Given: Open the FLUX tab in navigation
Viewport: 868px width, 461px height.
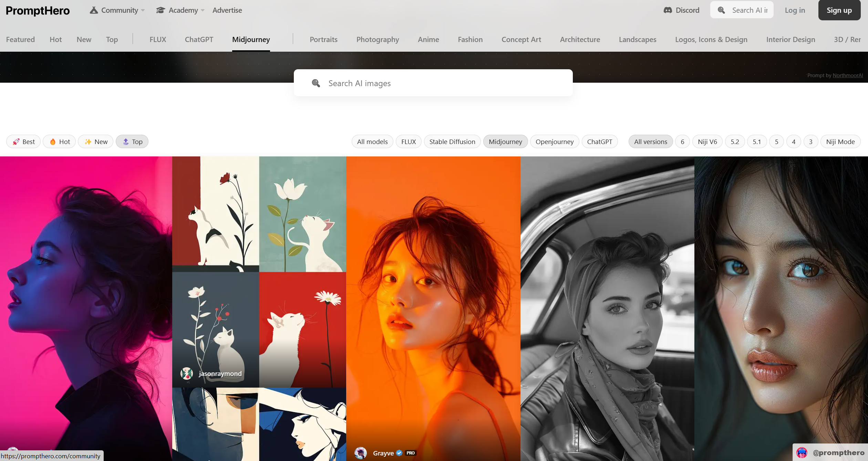Looking at the screenshot, I should point(158,40).
